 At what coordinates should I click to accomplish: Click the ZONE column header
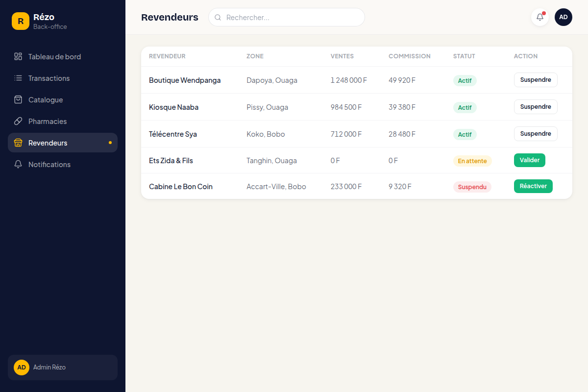tap(255, 56)
